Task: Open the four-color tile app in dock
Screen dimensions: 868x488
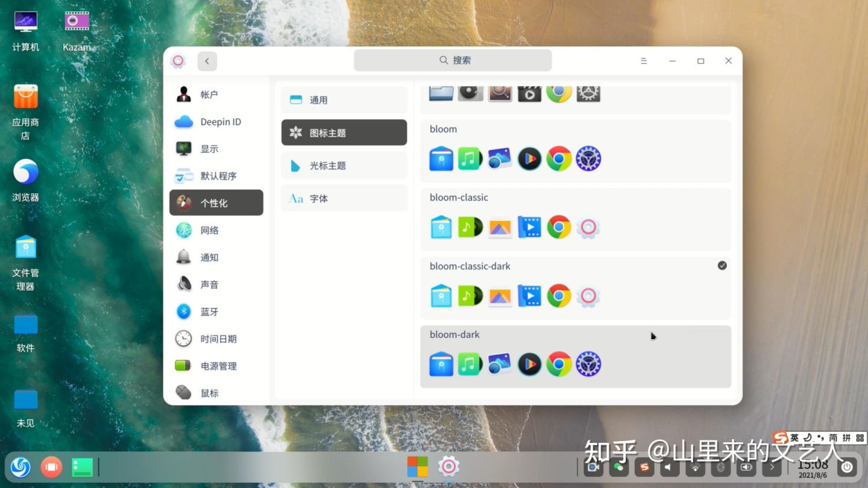Action: pos(417,467)
